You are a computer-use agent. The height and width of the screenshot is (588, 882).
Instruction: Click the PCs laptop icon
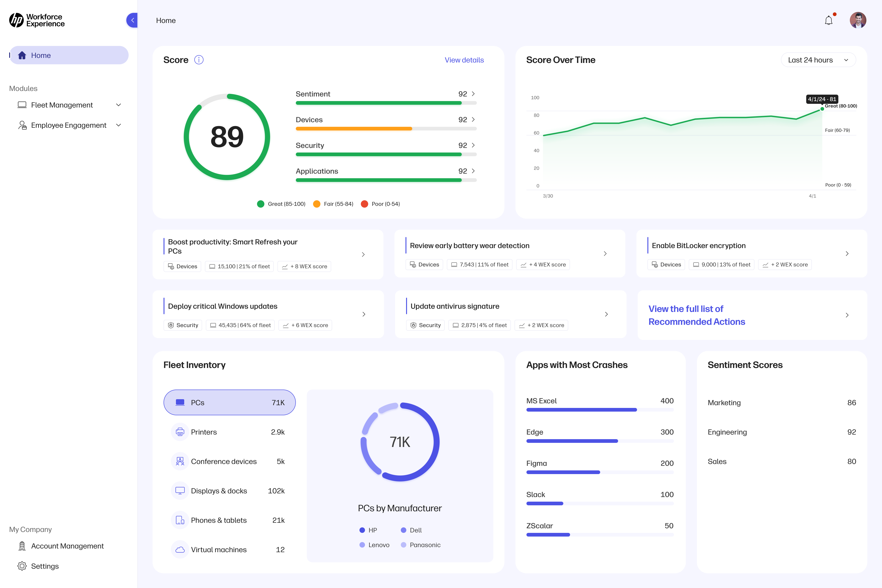coord(180,402)
